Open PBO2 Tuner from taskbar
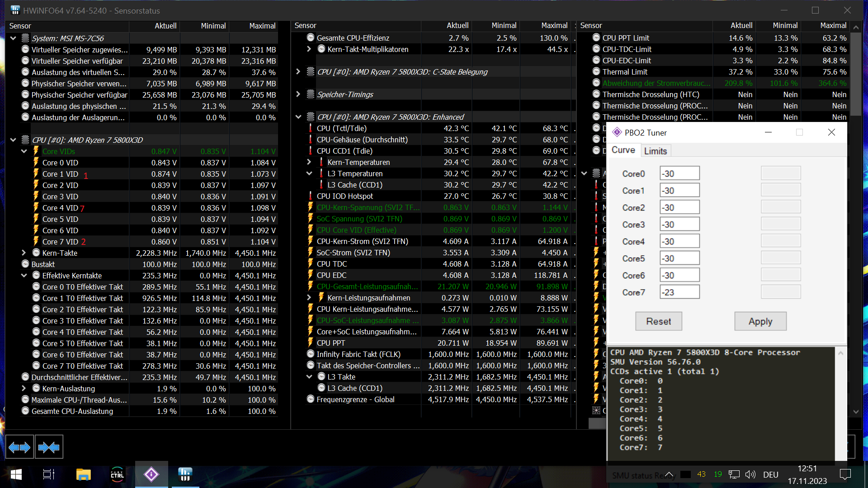This screenshot has width=868, height=488. [151, 474]
